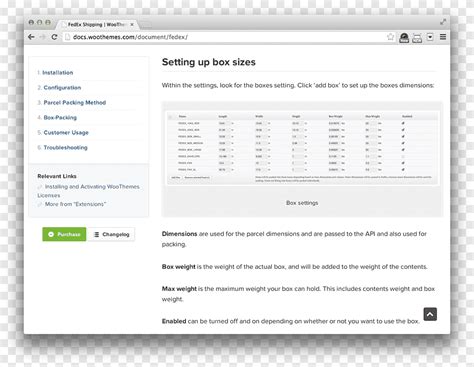Click the bold Enabled term
The width and height of the screenshot is (474, 367).
click(x=174, y=321)
